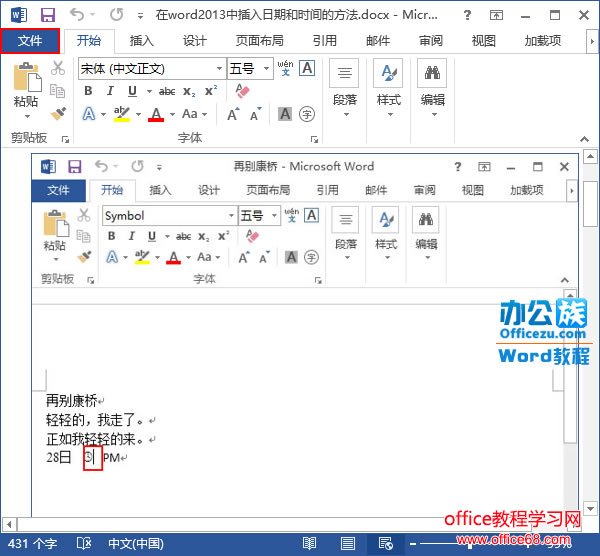Click Enclose Characters 字 icon in inner window
Screen dimensions: 600x556
311,257
